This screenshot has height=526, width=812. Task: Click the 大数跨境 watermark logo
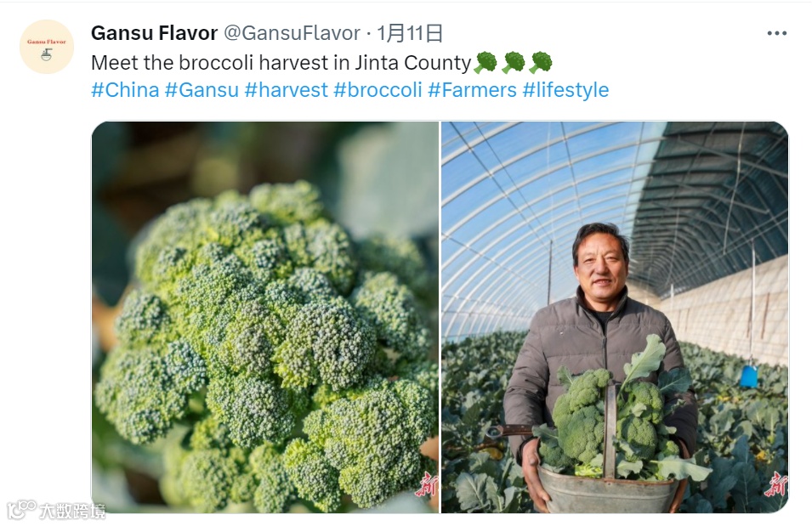pos(57,511)
